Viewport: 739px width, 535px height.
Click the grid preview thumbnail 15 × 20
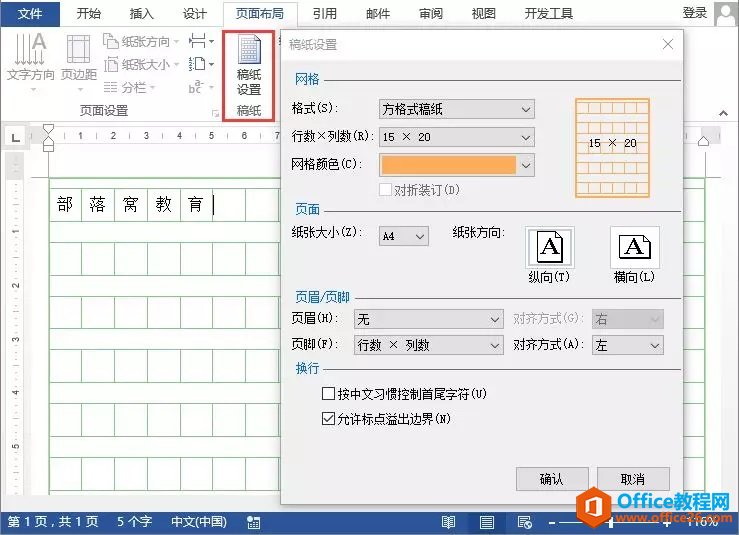612,148
